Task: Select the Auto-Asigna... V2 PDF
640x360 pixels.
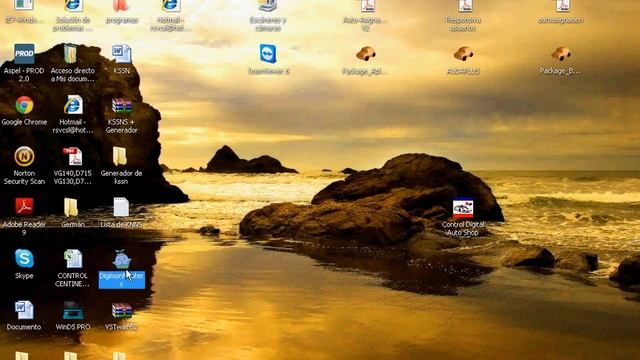Action: tap(368, 6)
